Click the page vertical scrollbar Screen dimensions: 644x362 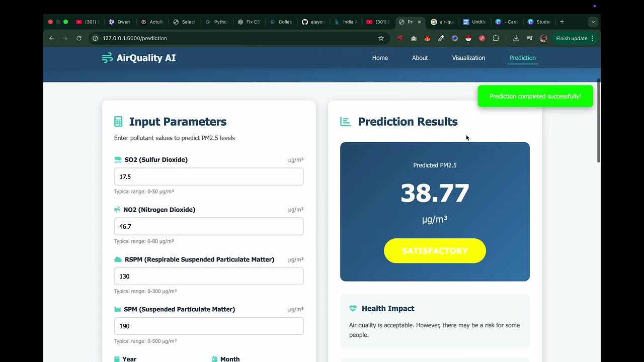click(598, 121)
